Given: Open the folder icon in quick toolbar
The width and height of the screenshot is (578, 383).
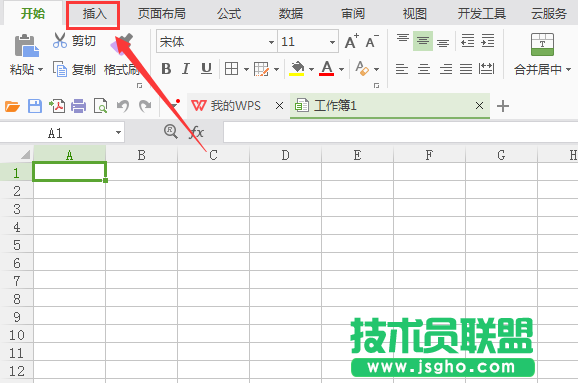Looking at the screenshot, I should tap(12, 107).
